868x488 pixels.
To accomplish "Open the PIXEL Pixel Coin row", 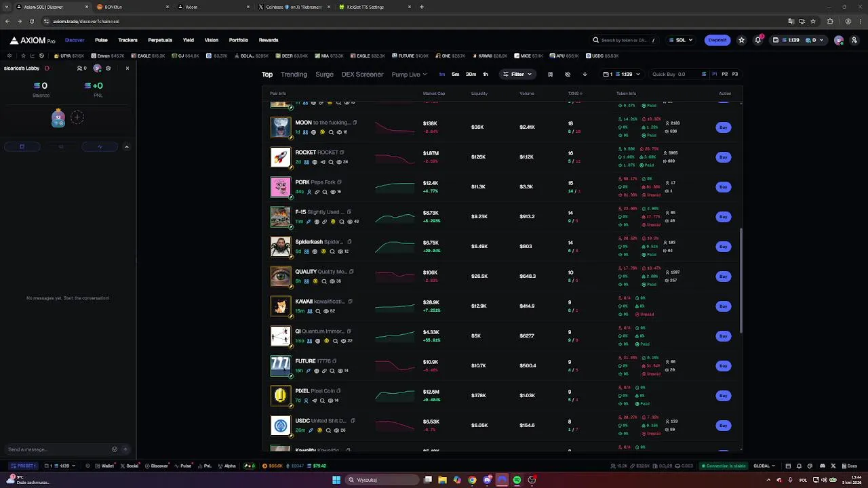I will [x=502, y=395].
